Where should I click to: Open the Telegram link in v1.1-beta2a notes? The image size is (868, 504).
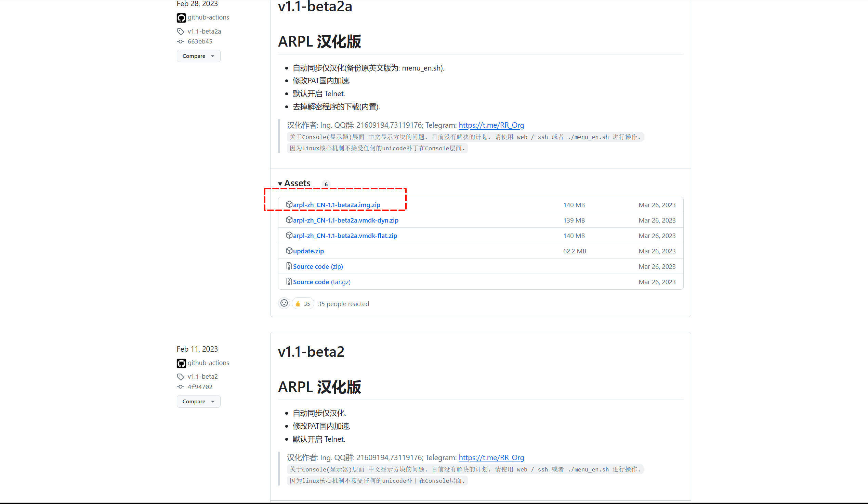tap(491, 125)
